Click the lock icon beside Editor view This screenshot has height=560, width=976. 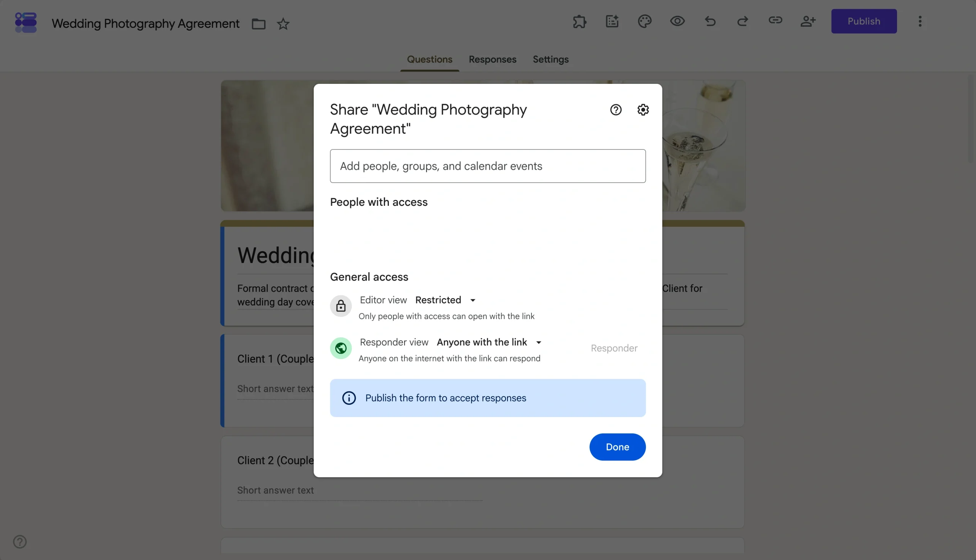341,306
